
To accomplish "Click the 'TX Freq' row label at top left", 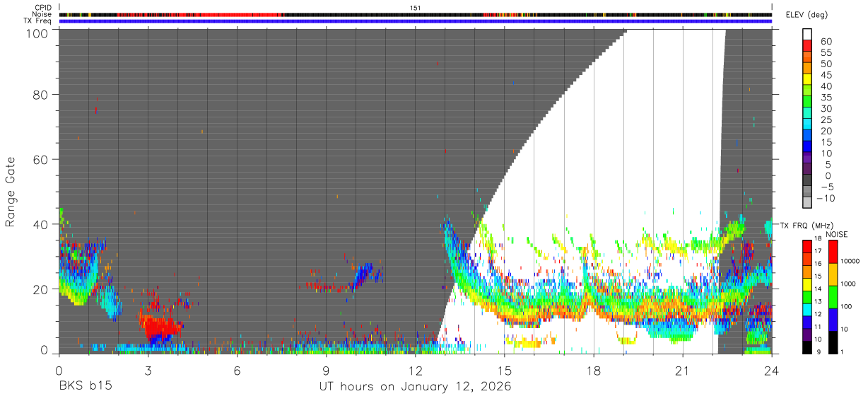I will click(38, 21).
